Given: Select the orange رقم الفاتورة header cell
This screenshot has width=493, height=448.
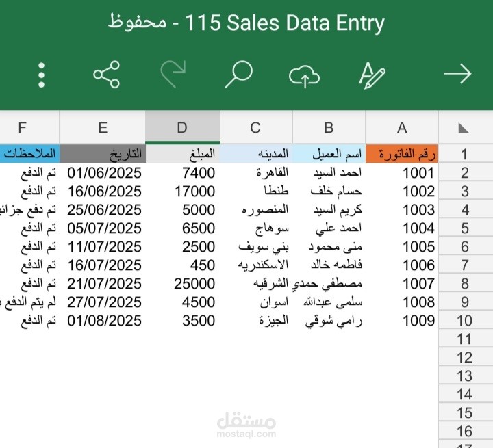Looking at the screenshot, I should coord(402,154).
